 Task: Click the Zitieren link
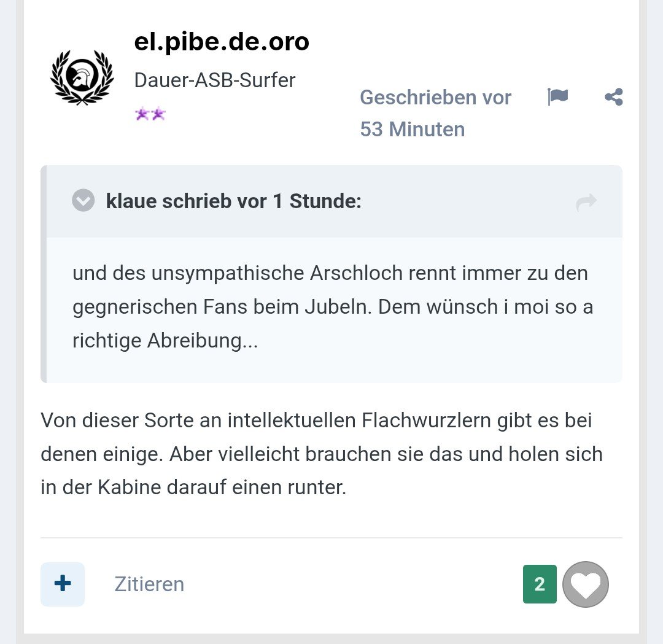click(149, 584)
